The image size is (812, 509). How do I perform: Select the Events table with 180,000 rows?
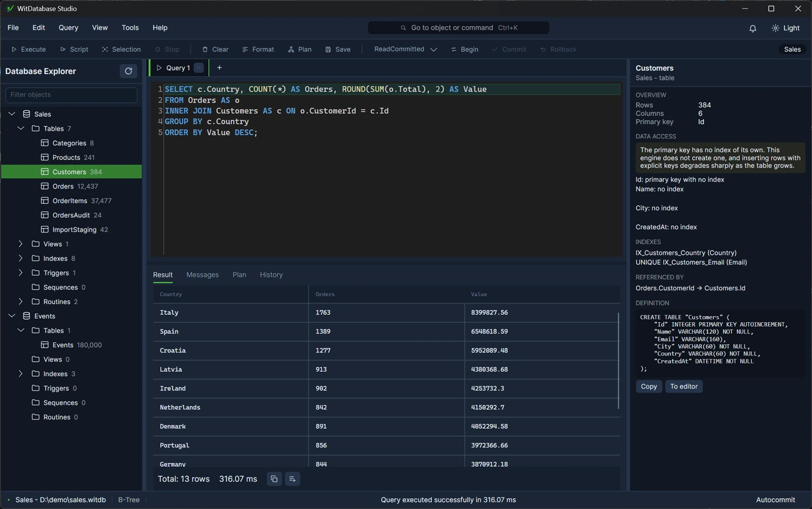coord(71,345)
